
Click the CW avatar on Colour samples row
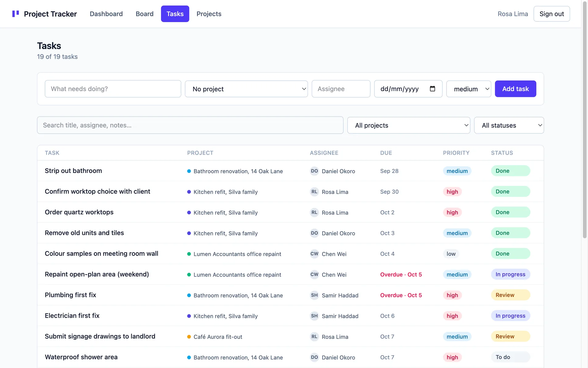(314, 254)
